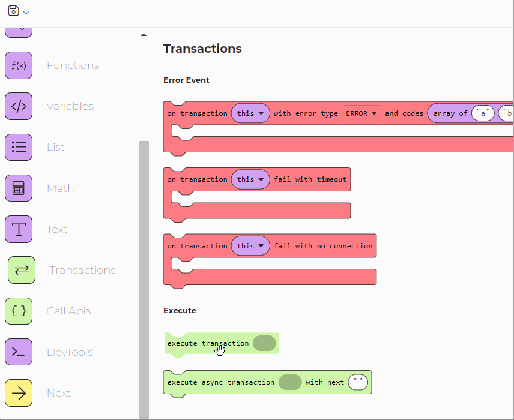Open the Call Apis braces icon
The image size is (514, 420).
[x=19, y=311]
